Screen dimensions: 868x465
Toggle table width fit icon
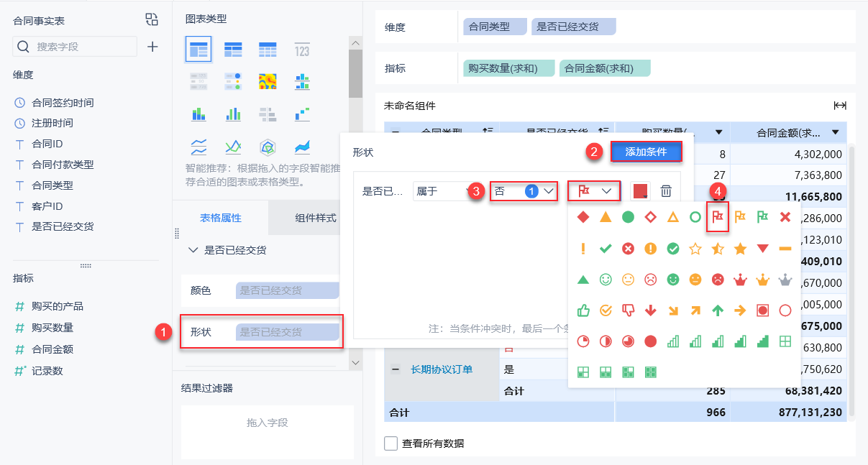click(x=839, y=106)
